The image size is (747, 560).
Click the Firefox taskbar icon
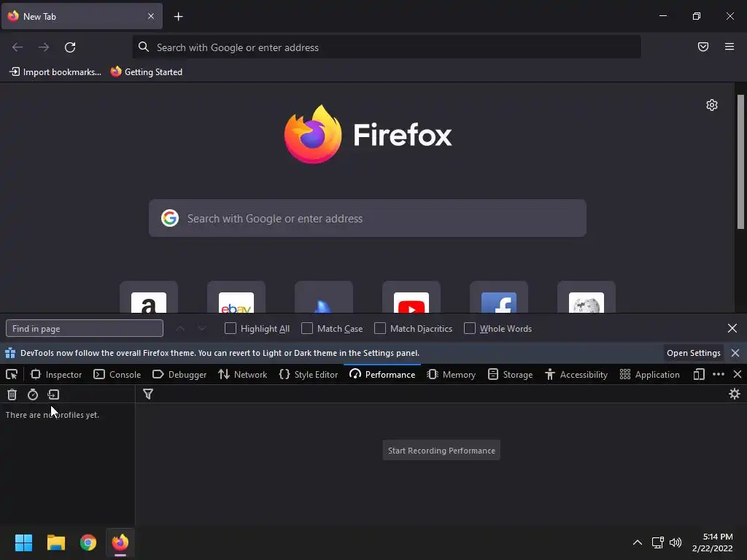(x=120, y=542)
